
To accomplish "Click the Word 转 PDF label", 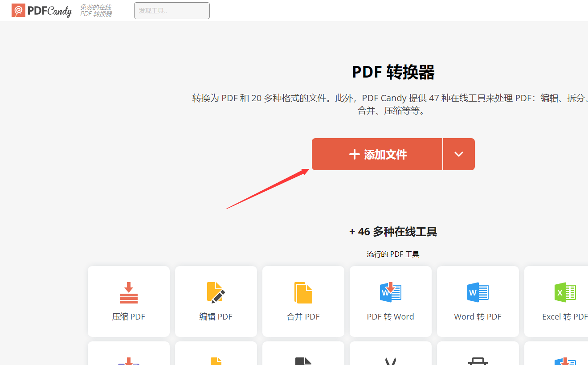I will 478,317.
